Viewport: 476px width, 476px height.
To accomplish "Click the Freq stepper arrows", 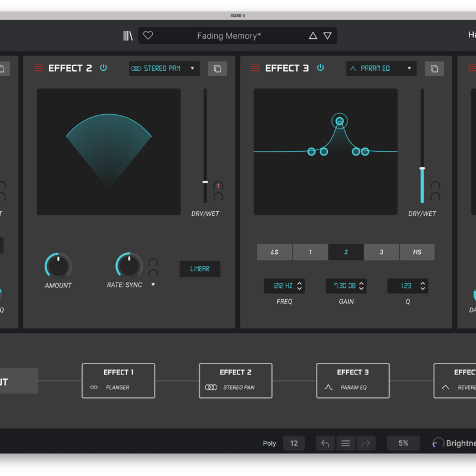I will [300, 286].
